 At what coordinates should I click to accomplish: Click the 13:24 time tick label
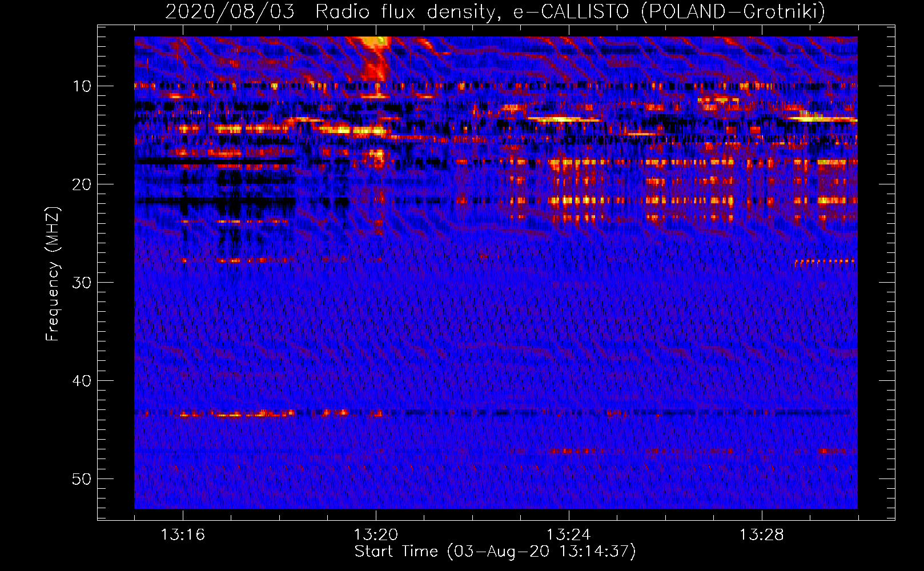[569, 535]
